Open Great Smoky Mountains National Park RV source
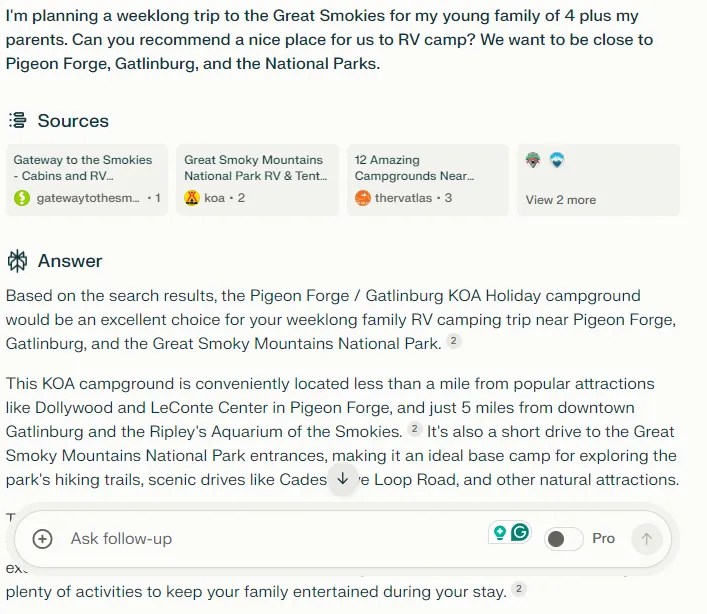 click(257, 180)
